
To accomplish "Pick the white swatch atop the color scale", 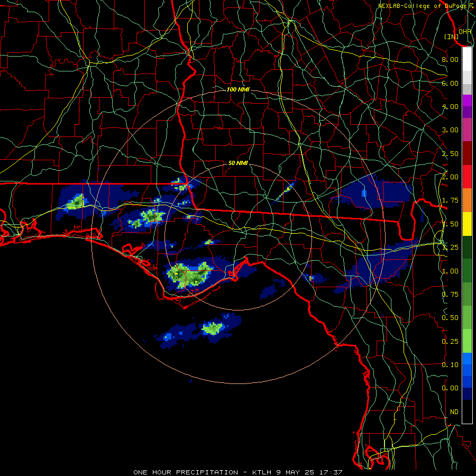I will tap(467, 59).
